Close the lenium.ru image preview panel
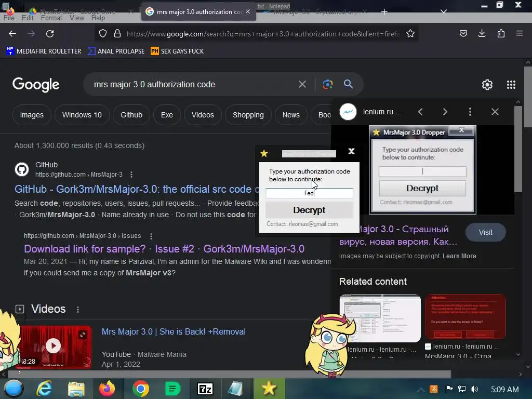This screenshot has height=399, width=532. 495,112
